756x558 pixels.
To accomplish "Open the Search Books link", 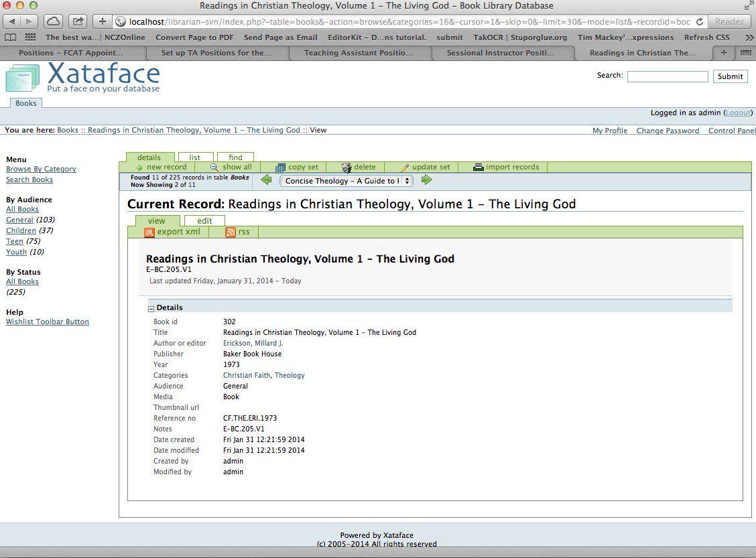I will [29, 180].
